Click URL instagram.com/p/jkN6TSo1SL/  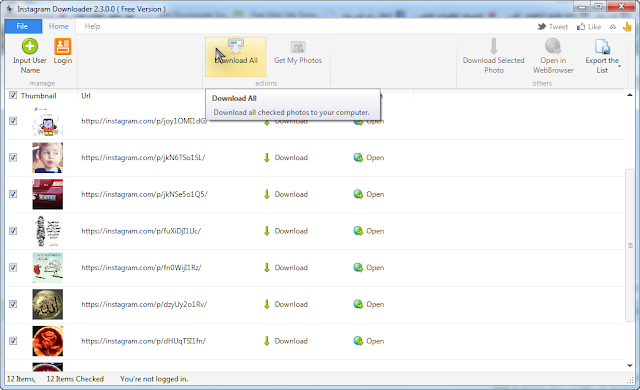point(143,157)
